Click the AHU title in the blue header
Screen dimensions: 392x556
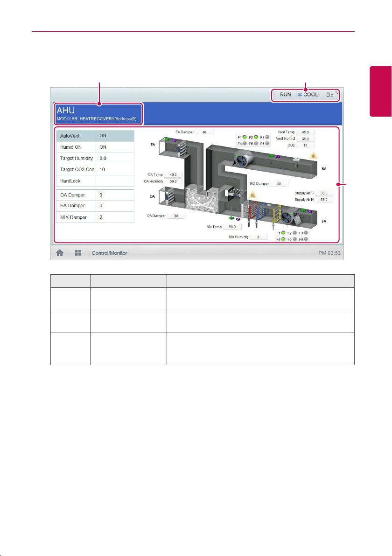(66, 110)
